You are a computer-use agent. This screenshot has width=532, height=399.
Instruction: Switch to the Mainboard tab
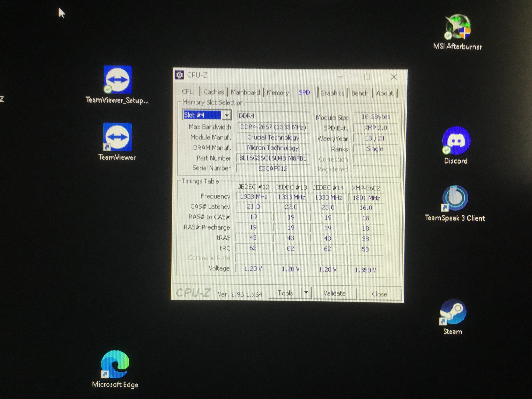[245, 92]
